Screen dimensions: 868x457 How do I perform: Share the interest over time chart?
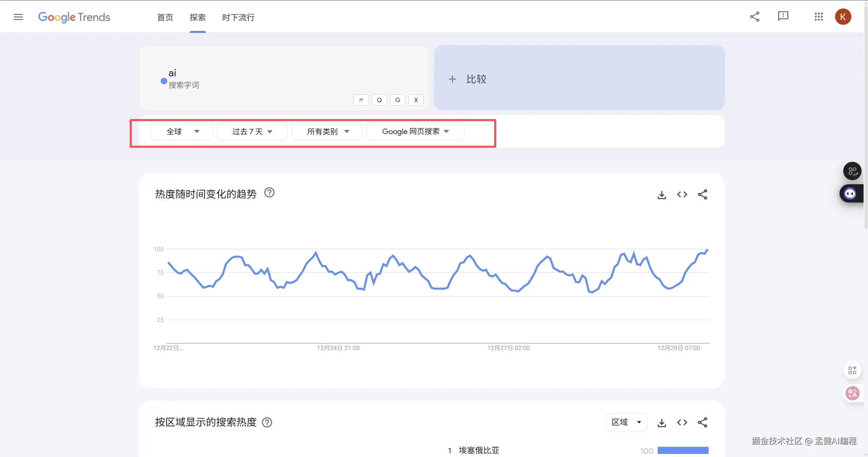(x=702, y=194)
